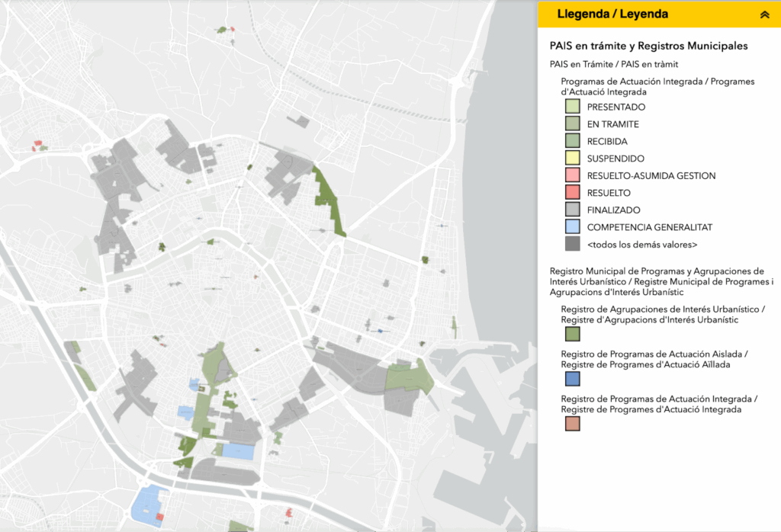Click the COMPETENCIA GENERALITAT blue swatch
781x532 pixels.
tap(572, 227)
